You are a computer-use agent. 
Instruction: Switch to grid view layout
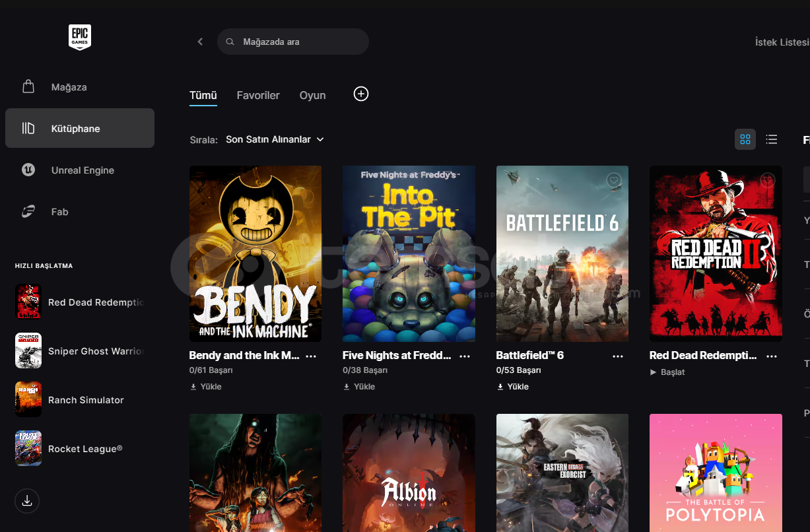click(745, 139)
